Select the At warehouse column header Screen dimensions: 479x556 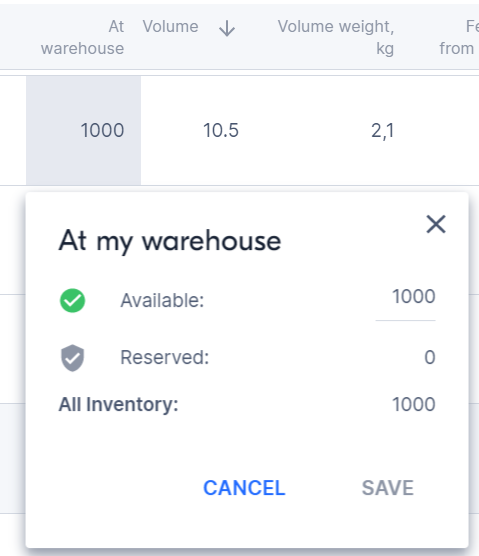pyautogui.click(x=82, y=37)
